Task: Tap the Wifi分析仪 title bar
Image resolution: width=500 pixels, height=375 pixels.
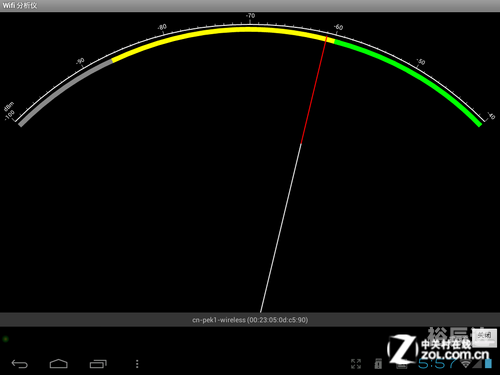Action: click(x=250, y=6)
